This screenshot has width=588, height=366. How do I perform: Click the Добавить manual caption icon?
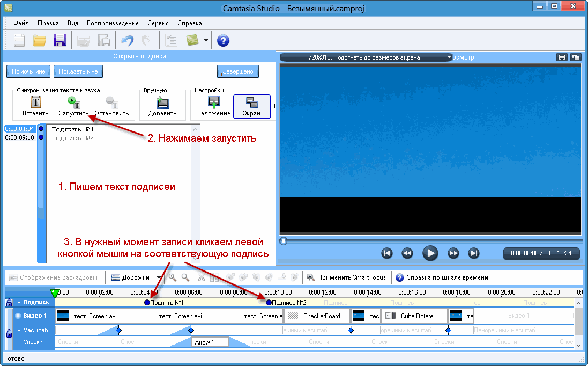click(x=162, y=102)
